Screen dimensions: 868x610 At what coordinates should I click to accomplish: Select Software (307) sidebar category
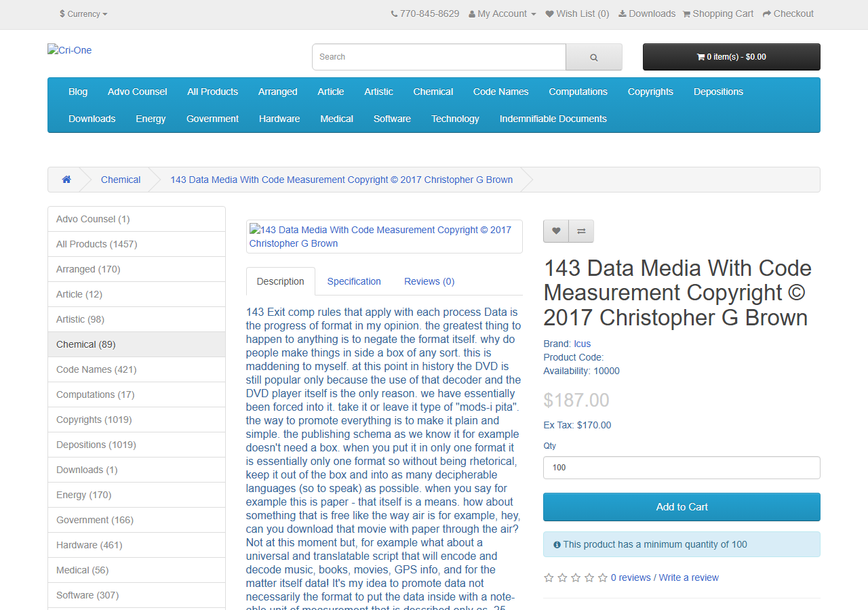(x=136, y=595)
